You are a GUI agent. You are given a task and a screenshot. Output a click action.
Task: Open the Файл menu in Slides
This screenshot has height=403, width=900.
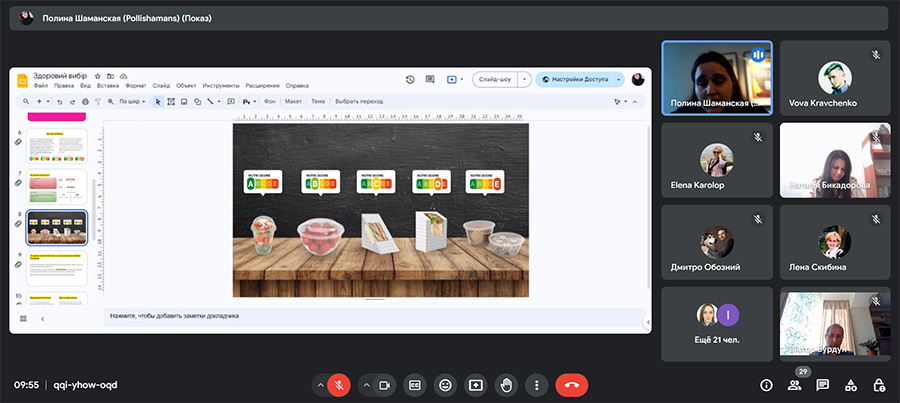coord(40,86)
